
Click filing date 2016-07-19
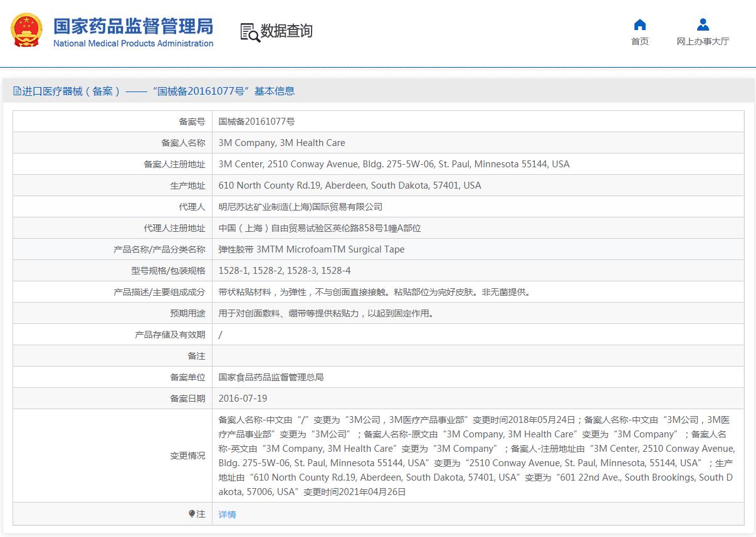pos(243,399)
